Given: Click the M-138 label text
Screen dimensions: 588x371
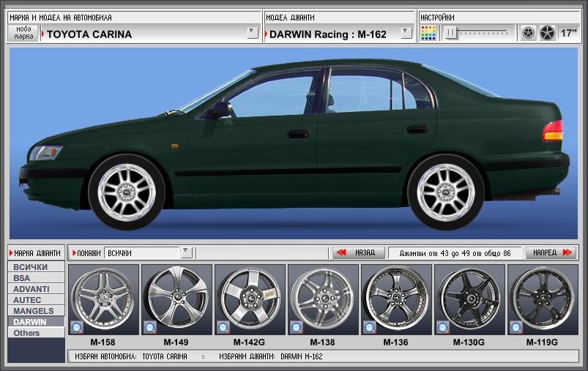Looking at the screenshot, I should [x=322, y=342].
